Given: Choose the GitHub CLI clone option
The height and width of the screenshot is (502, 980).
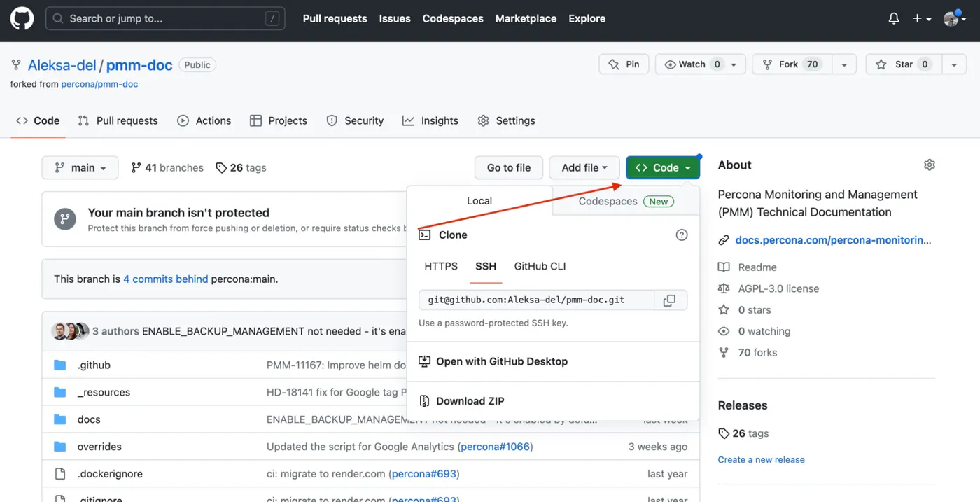Looking at the screenshot, I should [540, 266].
